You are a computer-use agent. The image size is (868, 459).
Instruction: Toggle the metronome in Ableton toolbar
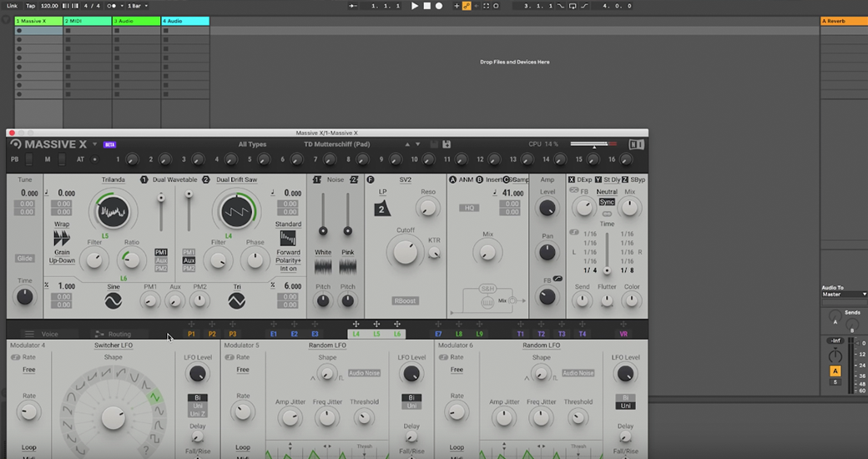[112, 6]
